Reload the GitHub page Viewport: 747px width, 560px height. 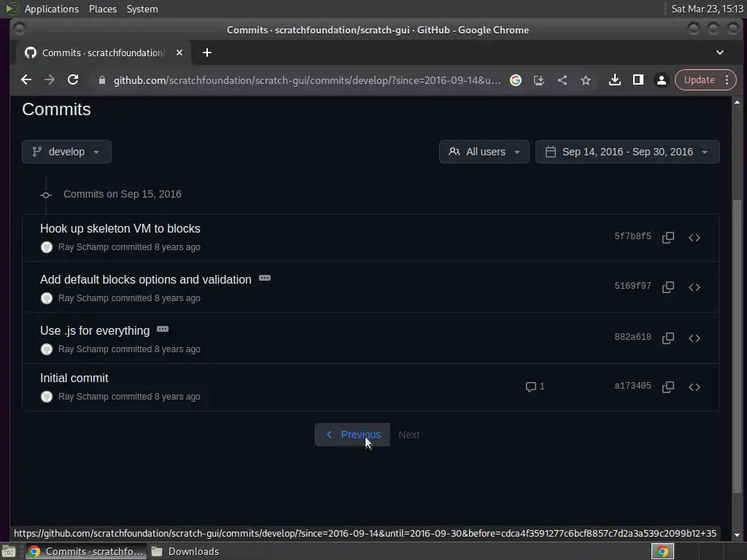point(73,80)
